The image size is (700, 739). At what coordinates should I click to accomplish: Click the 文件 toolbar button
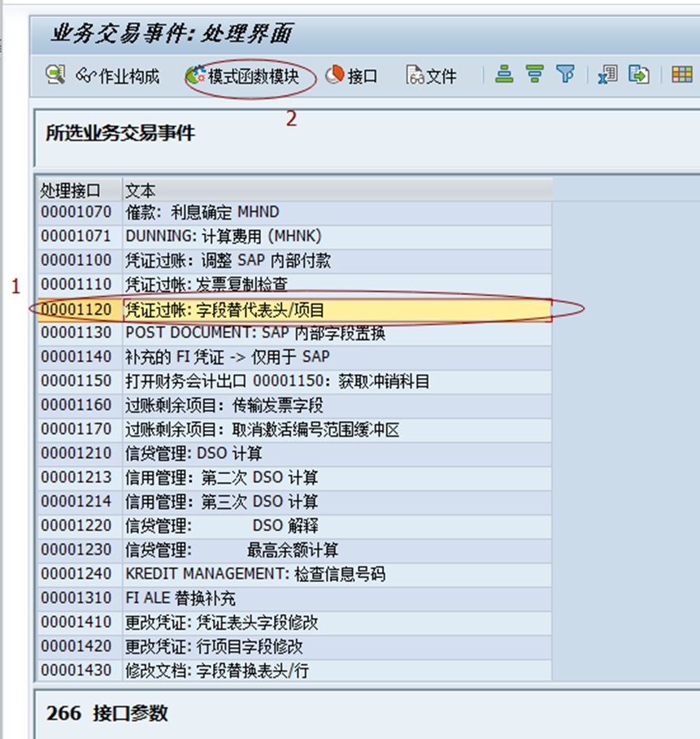[431, 76]
